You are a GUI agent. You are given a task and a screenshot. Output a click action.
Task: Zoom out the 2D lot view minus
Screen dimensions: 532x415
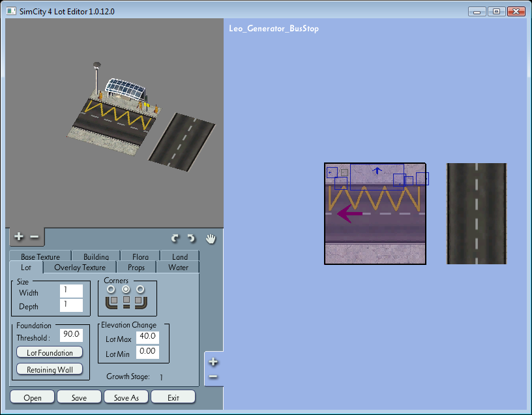coord(213,377)
